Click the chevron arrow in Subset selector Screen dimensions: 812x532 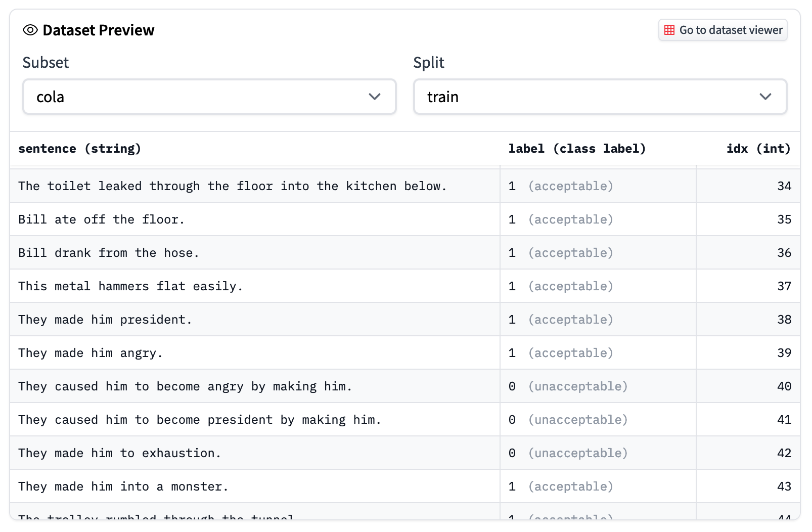pyautogui.click(x=374, y=97)
